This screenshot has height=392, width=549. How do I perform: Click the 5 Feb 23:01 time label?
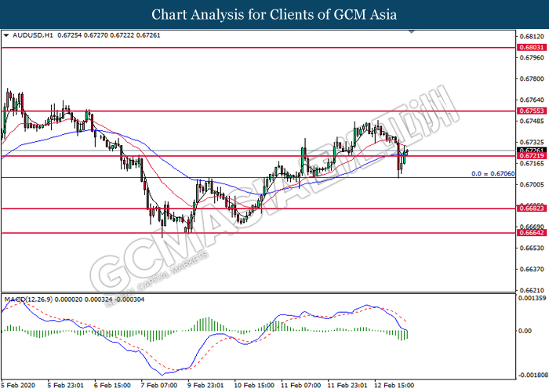click(x=65, y=386)
